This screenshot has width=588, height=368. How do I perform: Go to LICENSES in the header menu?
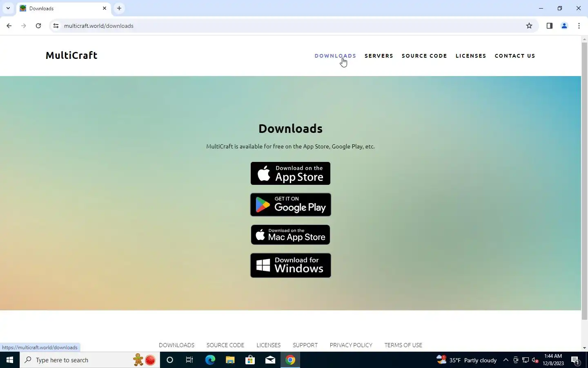(471, 56)
